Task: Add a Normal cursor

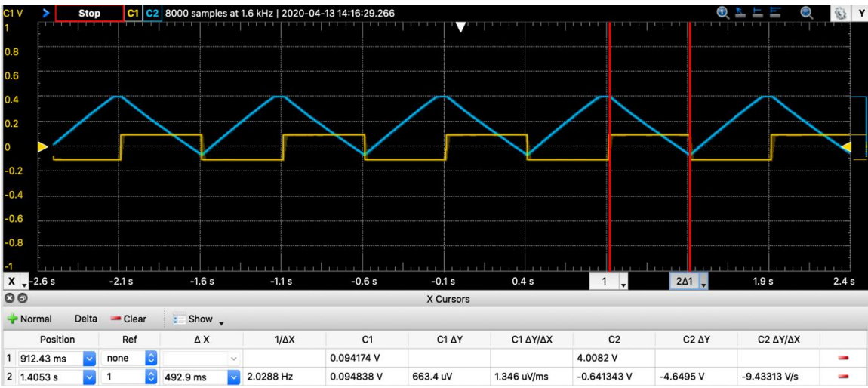Action: (x=30, y=319)
